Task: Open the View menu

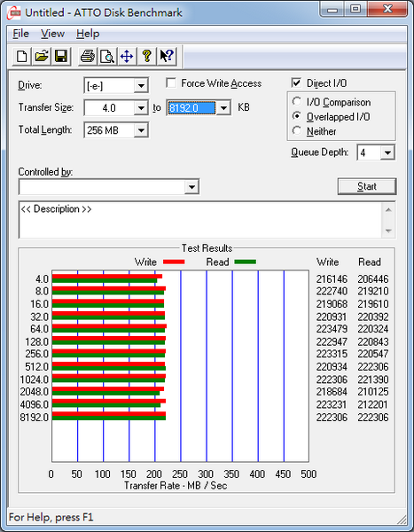Action: click(x=52, y=34)
